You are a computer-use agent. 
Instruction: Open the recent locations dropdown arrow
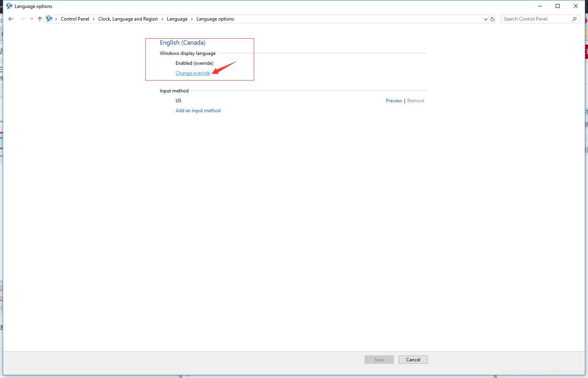32,19
